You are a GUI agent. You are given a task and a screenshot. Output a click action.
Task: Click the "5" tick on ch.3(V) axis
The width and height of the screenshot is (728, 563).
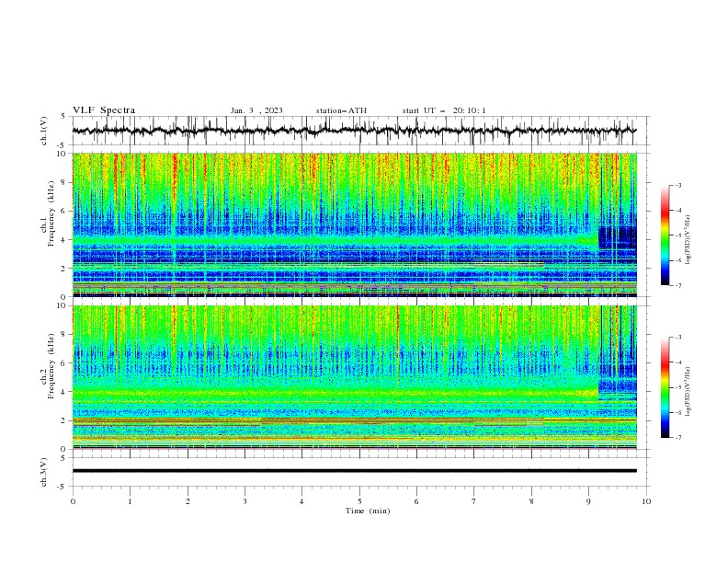pos(63,458)
